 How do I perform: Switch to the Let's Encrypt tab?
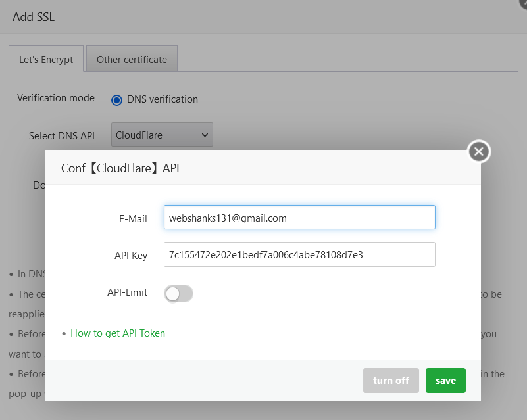point(46,59)
